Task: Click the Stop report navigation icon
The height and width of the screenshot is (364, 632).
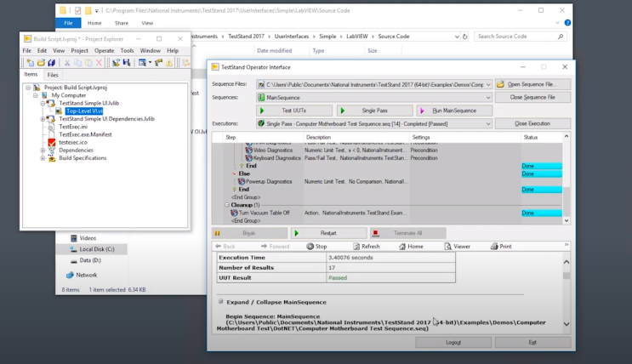Action: [310, 247]
